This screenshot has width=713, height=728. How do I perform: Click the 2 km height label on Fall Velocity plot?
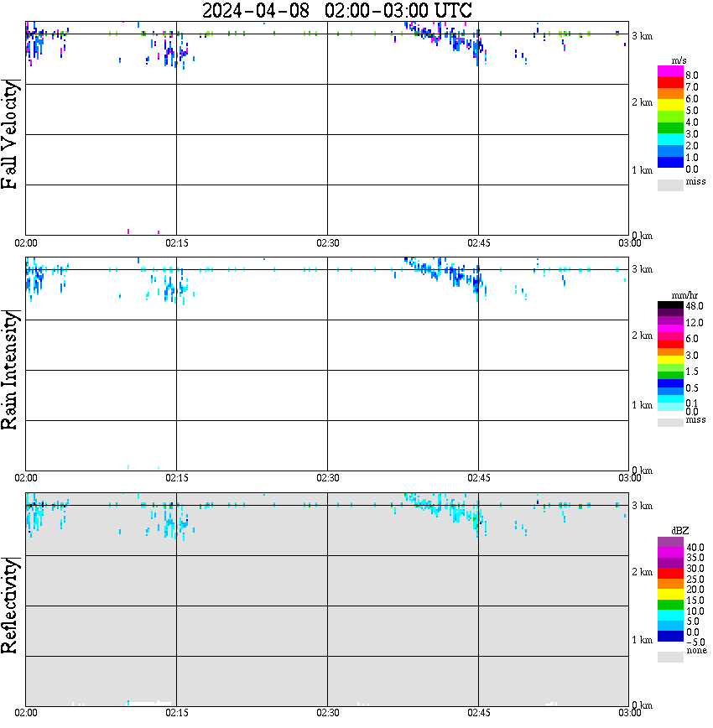643,102
